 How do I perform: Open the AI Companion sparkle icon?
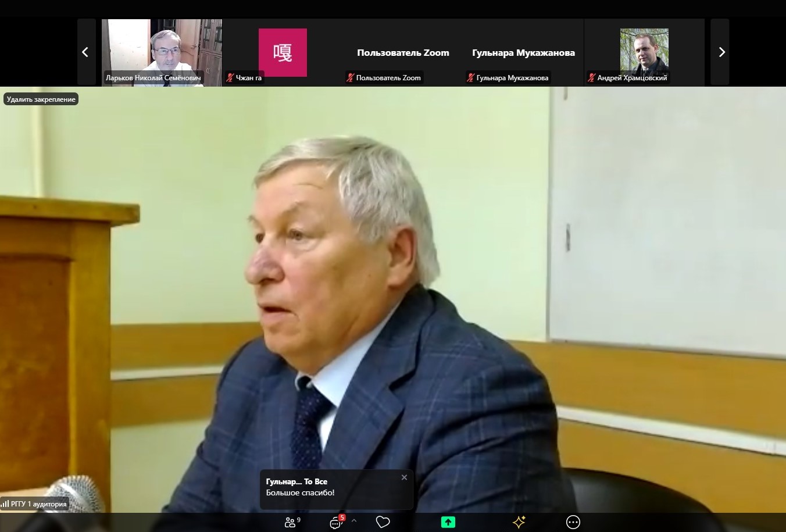pyautogui.click(x=519, y=522)
